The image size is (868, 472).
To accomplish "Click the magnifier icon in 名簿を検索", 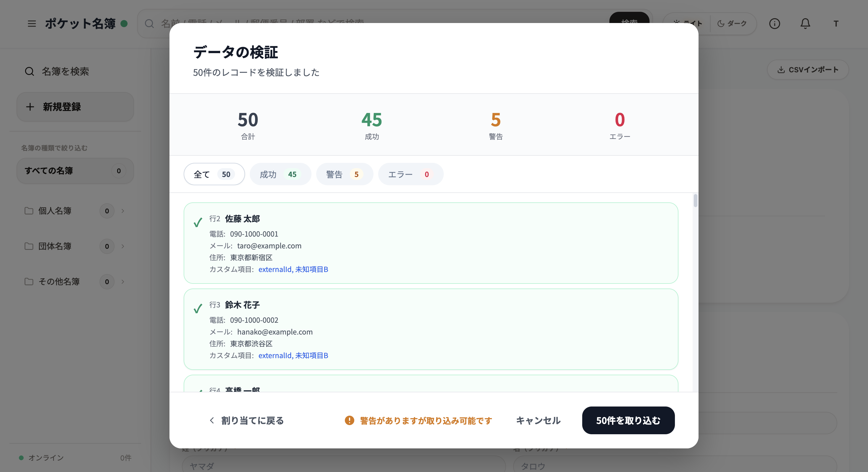I will click(x=29, y=71).
